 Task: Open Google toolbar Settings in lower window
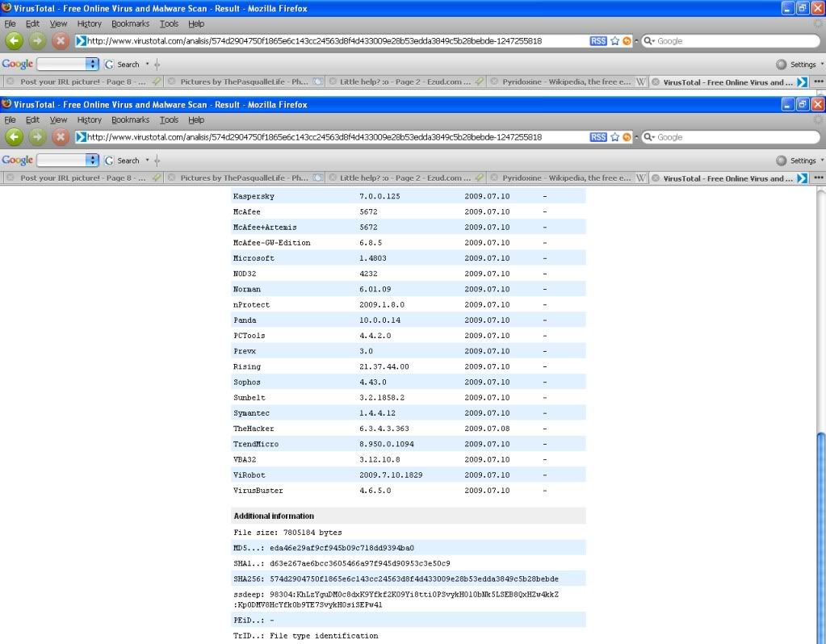click(x=801, y=161)
